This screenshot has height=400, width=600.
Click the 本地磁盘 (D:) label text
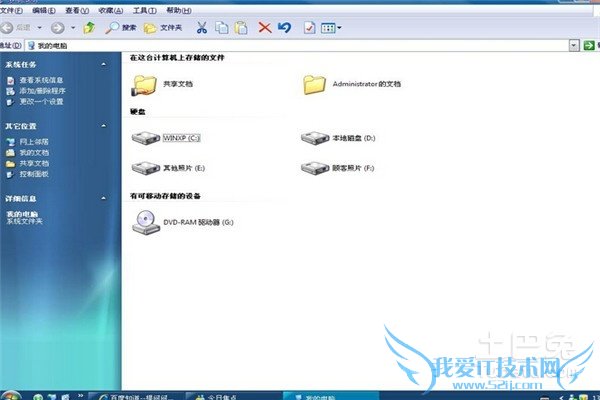pos(354,138)
